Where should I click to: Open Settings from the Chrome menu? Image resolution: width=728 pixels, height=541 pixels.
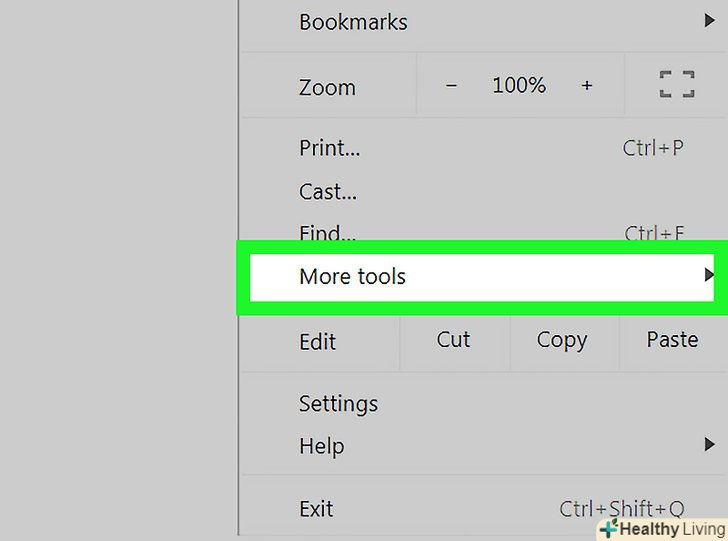(338, 404)
